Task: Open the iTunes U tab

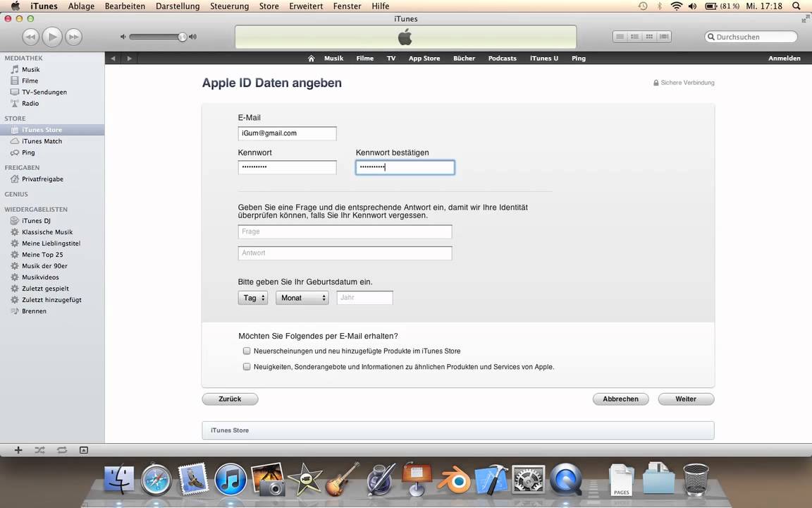Action: coord(543,59)
